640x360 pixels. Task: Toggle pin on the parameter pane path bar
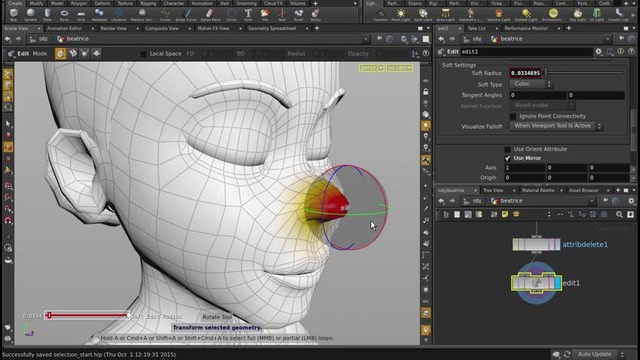point(622,39)
